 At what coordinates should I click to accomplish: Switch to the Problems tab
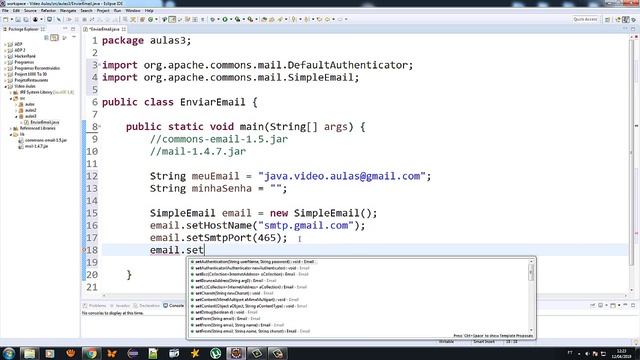95,306
